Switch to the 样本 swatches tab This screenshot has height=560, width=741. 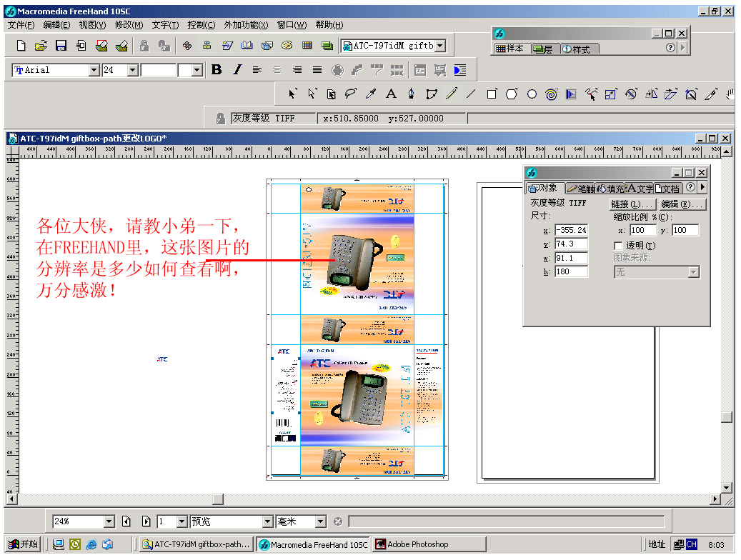click(x=510, y=48)
